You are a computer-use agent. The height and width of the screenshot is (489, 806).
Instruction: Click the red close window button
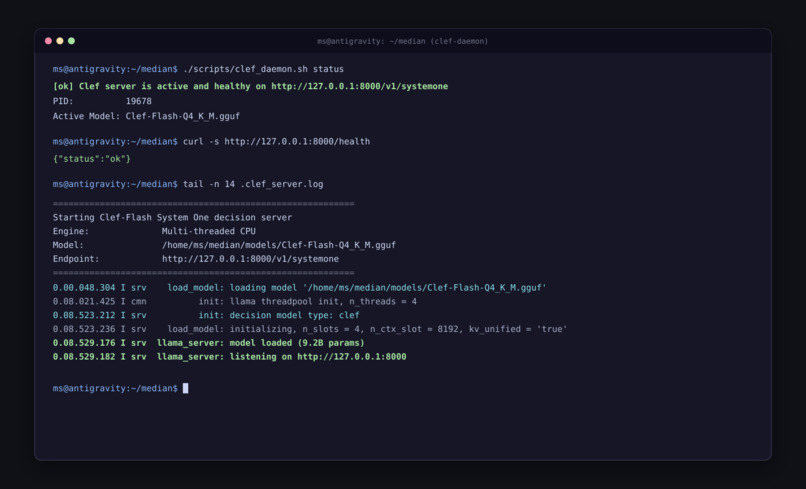(x=48, y=41)
